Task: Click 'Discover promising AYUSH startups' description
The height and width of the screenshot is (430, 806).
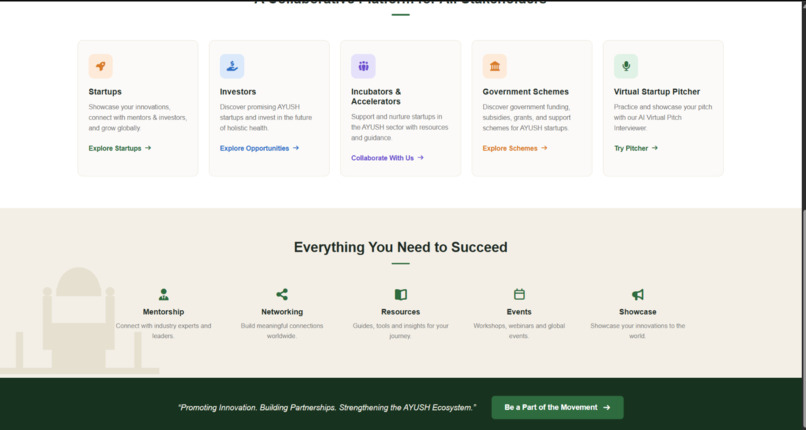Action: pos(266,118)
